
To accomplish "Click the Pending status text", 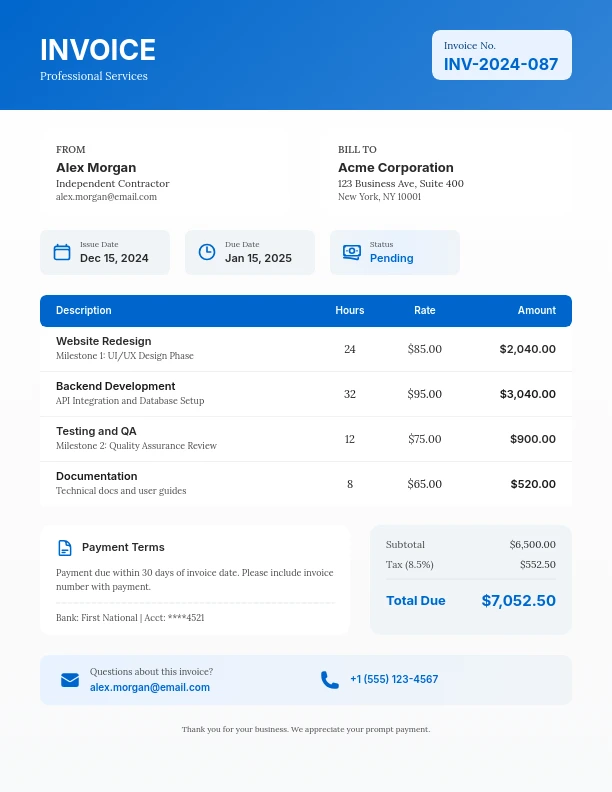I will [x=392, y=258].
